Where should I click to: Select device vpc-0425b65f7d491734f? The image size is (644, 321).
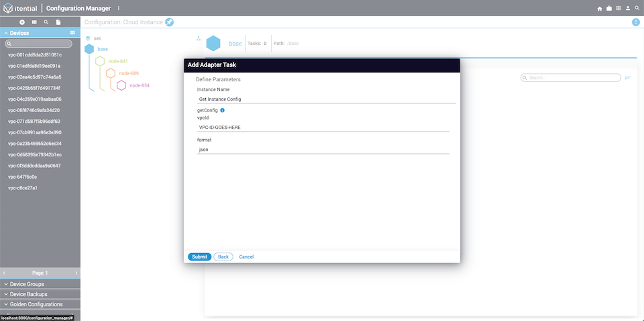click(34, 88)
